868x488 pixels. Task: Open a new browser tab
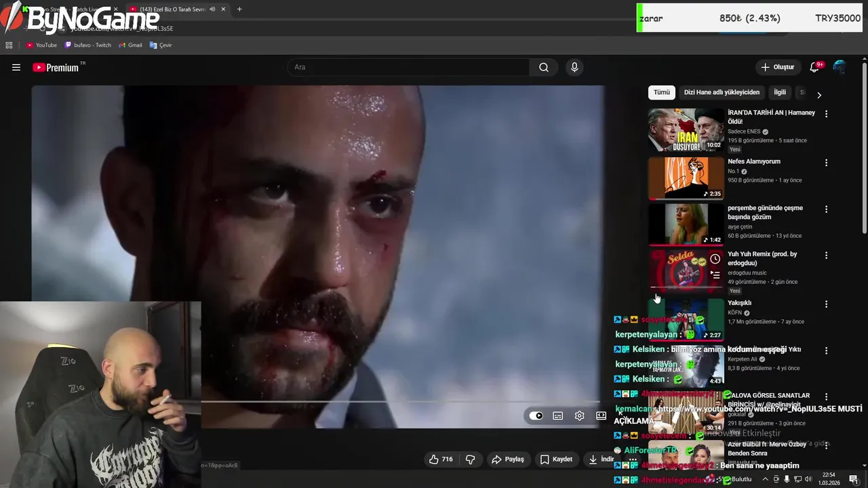point(239,9)
